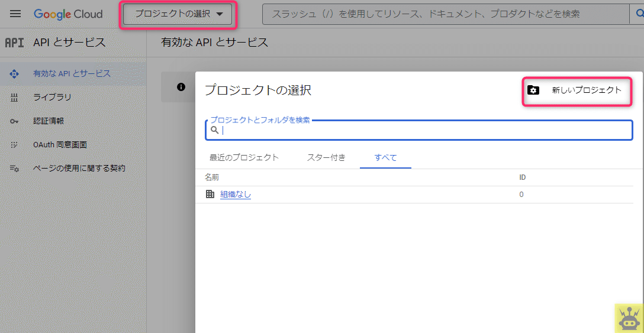Switch to the スター付き tab
The width and height of the screenshot is (644, 333).
click(326, 157)
